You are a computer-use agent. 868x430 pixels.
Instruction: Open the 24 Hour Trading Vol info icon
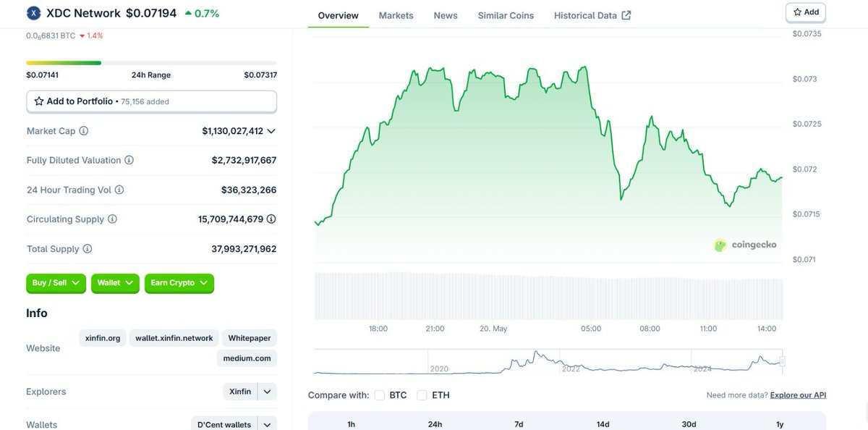[119, 190]
